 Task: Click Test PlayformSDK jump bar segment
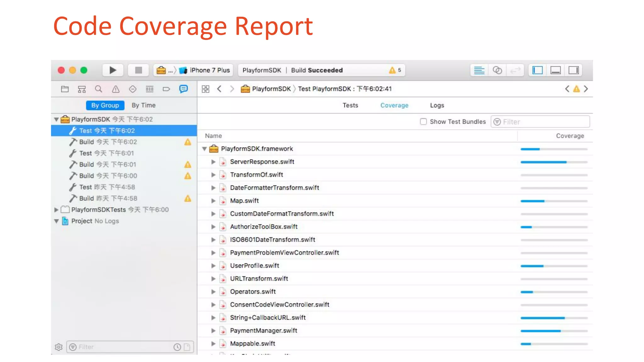345,89
